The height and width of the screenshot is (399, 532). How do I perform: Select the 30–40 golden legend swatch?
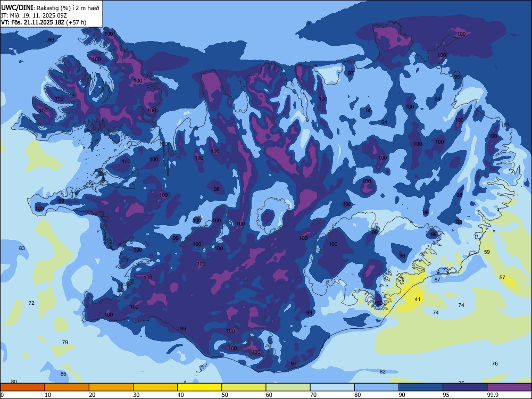[x=155, y=387]
